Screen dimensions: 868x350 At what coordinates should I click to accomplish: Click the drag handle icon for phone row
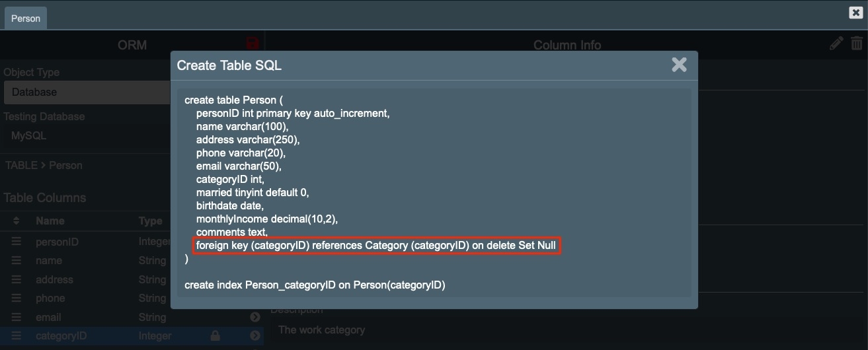[x=17, y=298]
